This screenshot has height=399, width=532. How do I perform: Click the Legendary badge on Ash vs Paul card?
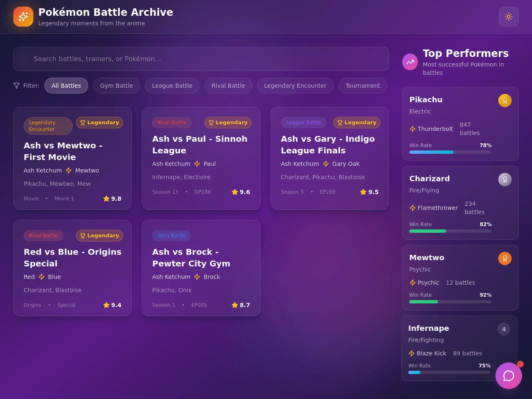228,123
